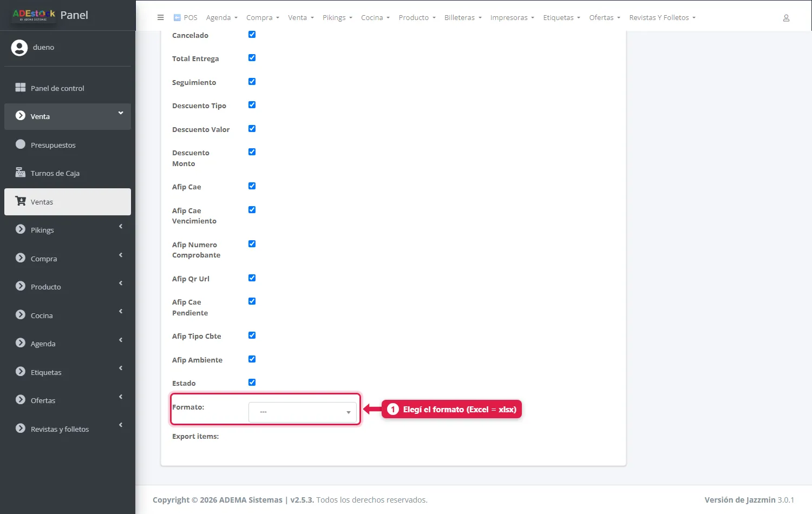This screenshot has height=514, width=812.
Task: Click the Turnos de Caja register icon
Action: (x=21, y=173)
